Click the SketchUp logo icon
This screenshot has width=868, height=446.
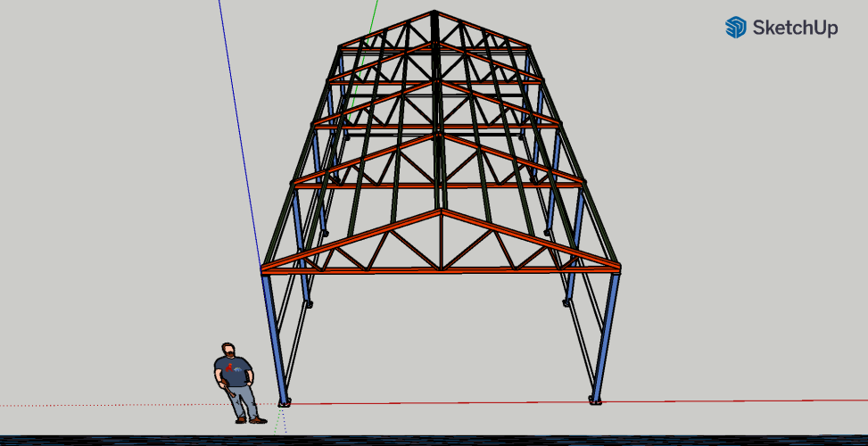(x=735, y=28)
